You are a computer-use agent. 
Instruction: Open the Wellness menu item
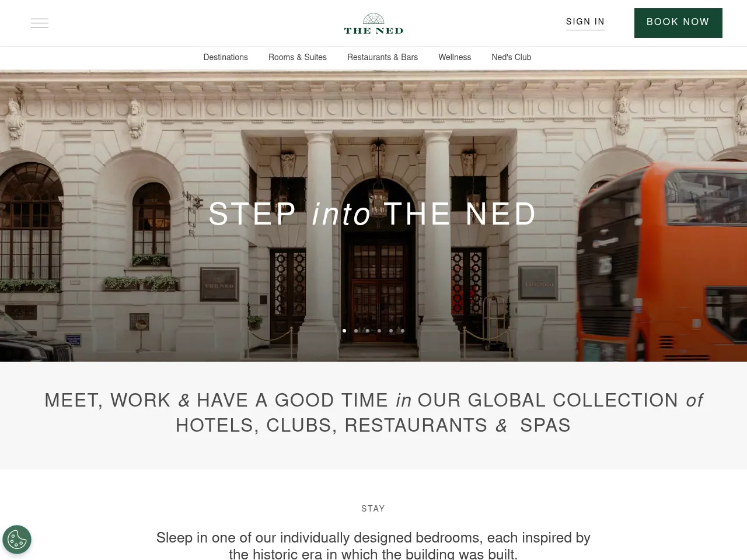click(x=455, y=57)
